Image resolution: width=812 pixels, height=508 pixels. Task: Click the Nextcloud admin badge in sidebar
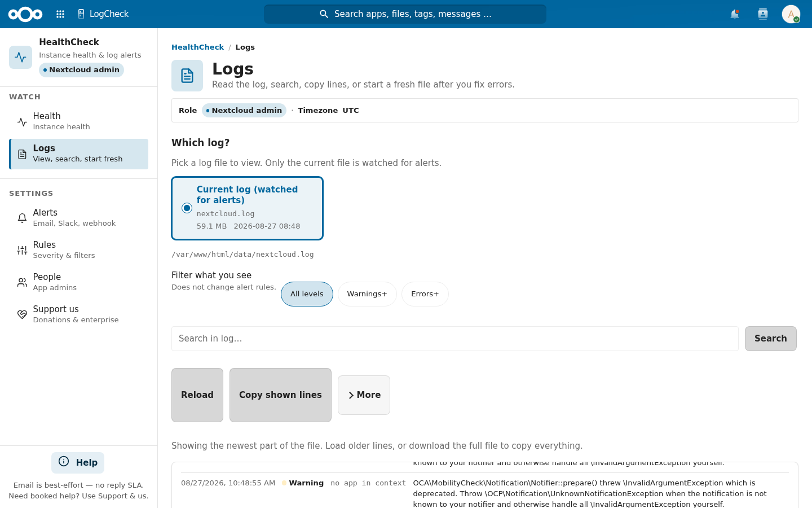(81, 70)
